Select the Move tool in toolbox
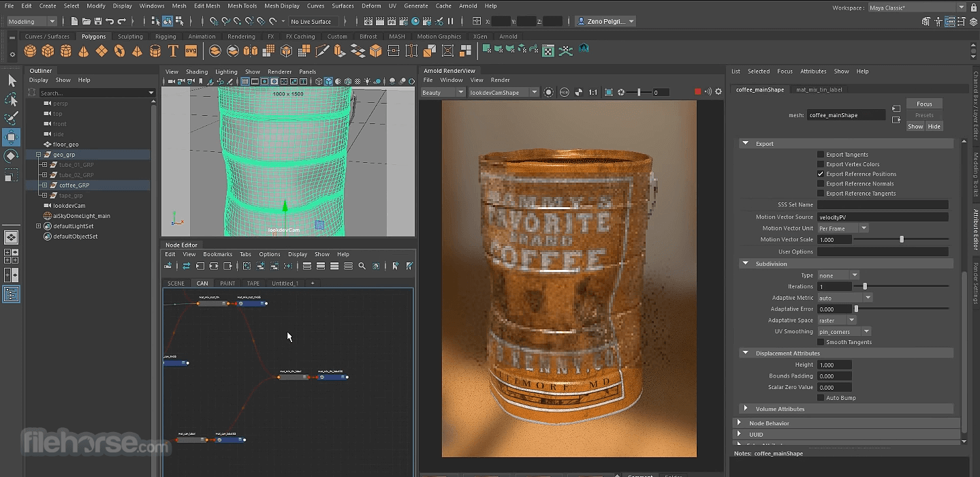The width and height of the screenshot is (980, 477). coord(12,137)
